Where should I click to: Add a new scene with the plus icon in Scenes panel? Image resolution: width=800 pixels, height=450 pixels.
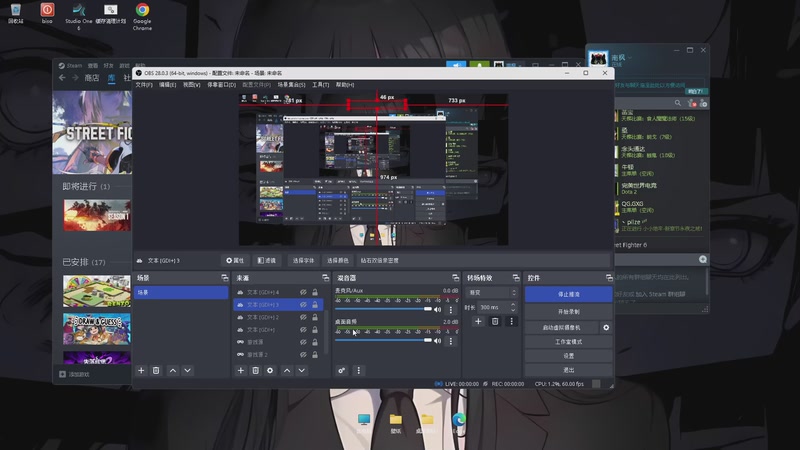point(141,370)
